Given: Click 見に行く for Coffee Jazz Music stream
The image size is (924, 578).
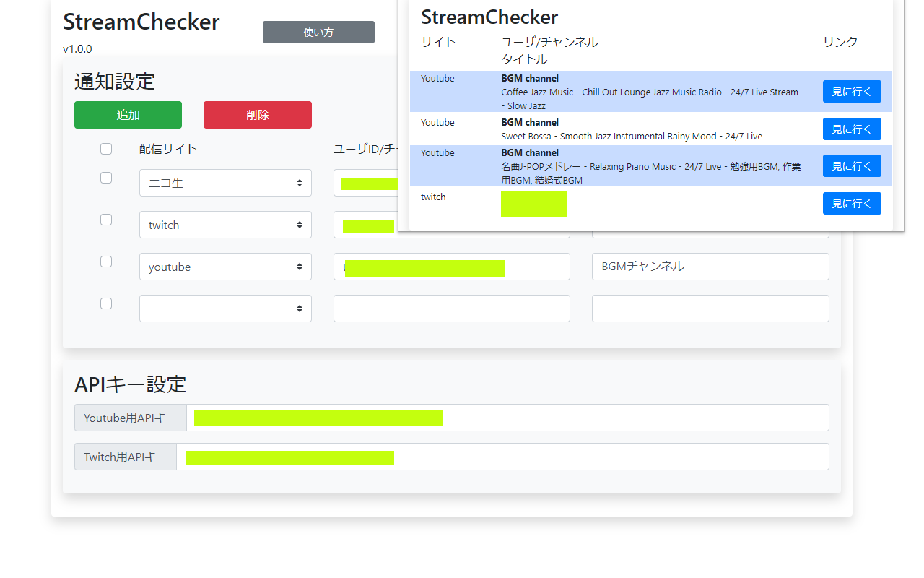Looking at the screenshot, I should (x=852, y=92).
